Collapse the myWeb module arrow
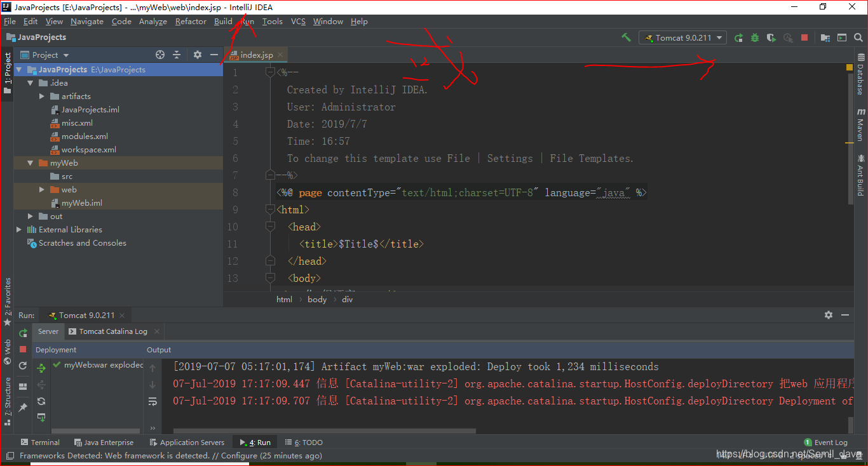Viewport: 868px width, 466px height. click(x=30, y=163)
